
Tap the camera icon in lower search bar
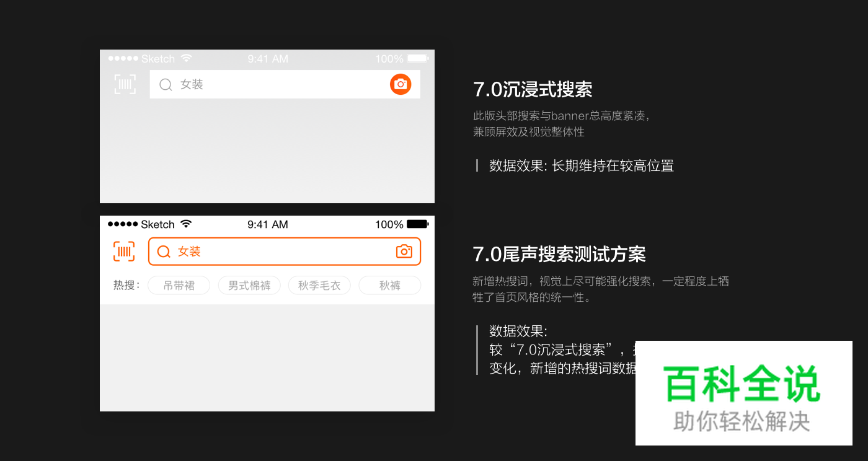[404, 252]
